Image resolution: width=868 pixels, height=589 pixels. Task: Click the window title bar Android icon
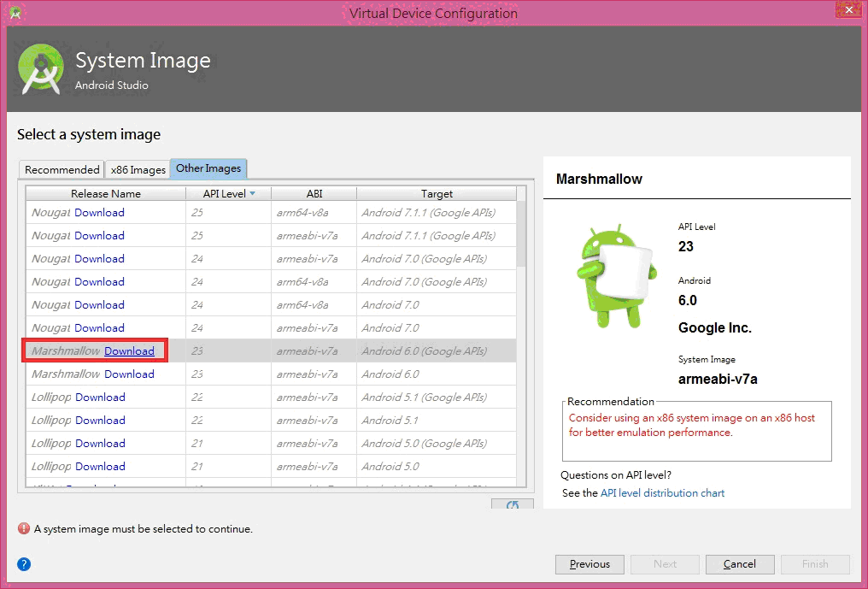point(15,13)
